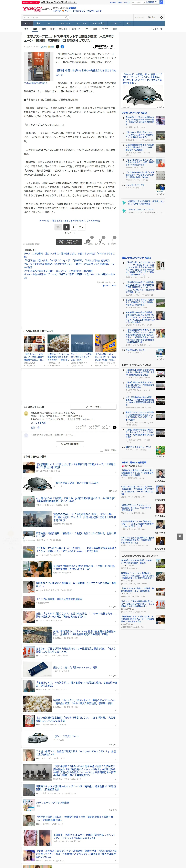React with わかりやすい lightbulb icon
Viewport: 186px width, 868px height.
(100, 241)
